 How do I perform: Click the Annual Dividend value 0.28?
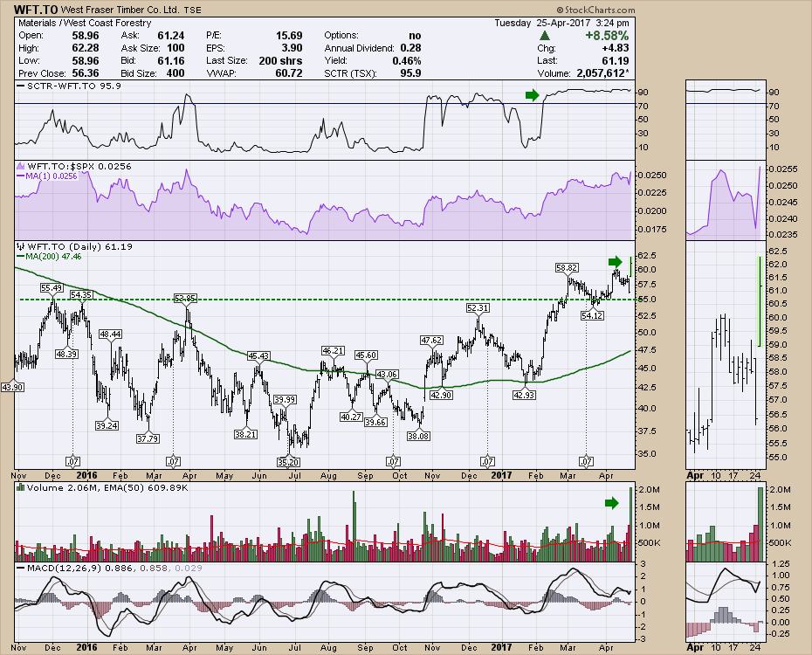(x=410, y=48)
